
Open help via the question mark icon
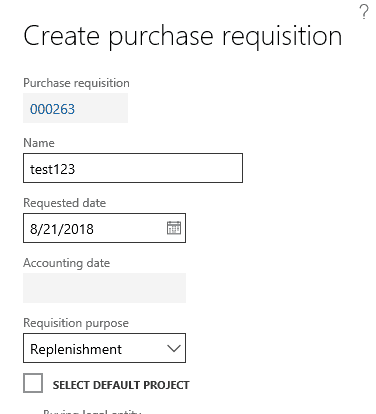[364, 12]
